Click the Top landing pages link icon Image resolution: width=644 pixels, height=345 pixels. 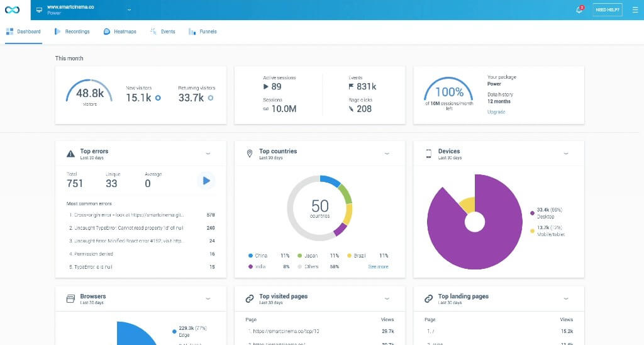click(428, 299)
